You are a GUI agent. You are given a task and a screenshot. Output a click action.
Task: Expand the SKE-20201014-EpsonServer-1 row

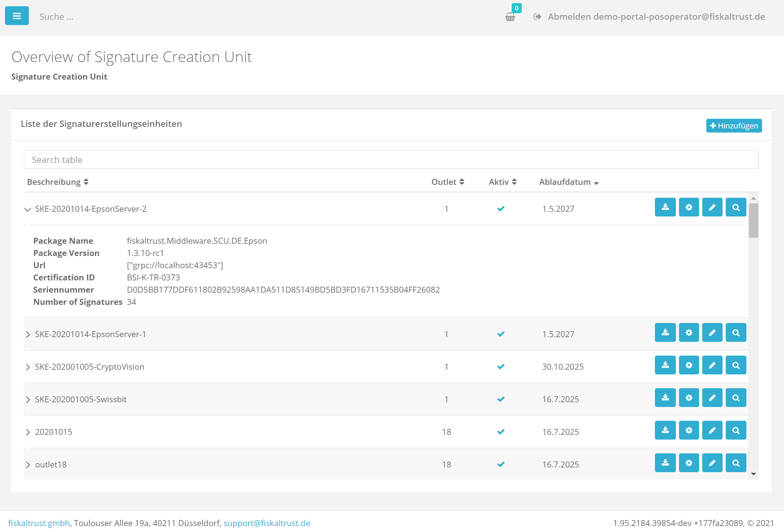coord(28,334)
